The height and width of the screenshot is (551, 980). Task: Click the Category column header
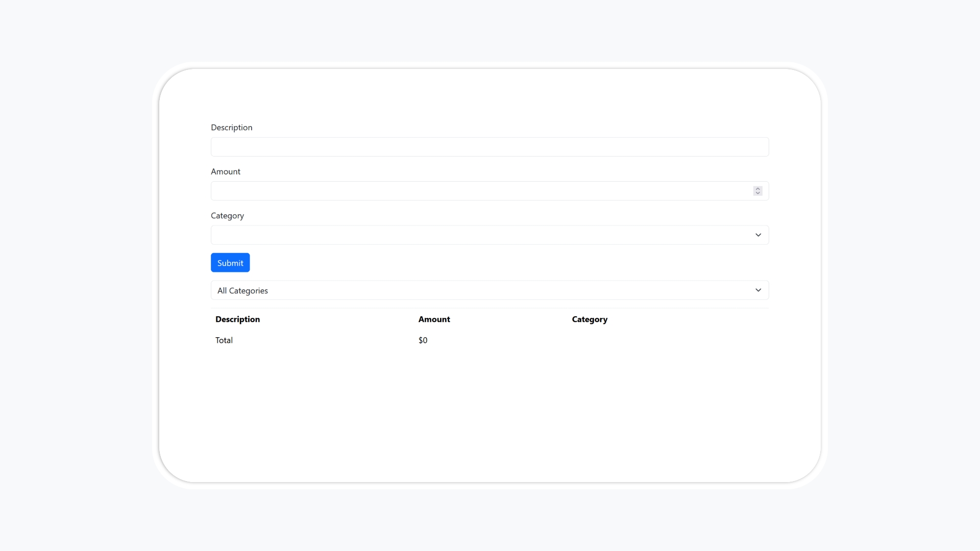click(x=590, y=319)
